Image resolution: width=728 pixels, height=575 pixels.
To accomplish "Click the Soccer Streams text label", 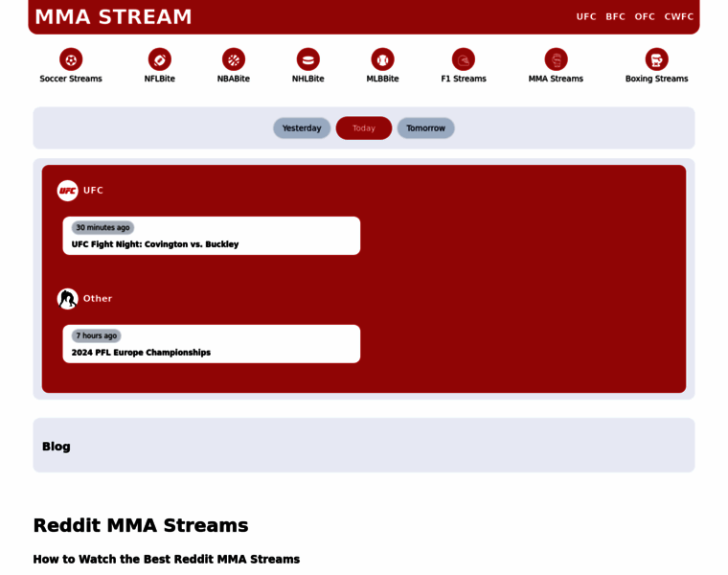I will click(x=71, y=79).
